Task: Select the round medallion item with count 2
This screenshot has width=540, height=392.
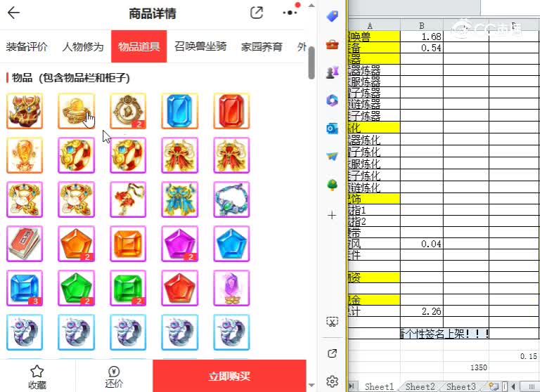Action: point(128,111)
